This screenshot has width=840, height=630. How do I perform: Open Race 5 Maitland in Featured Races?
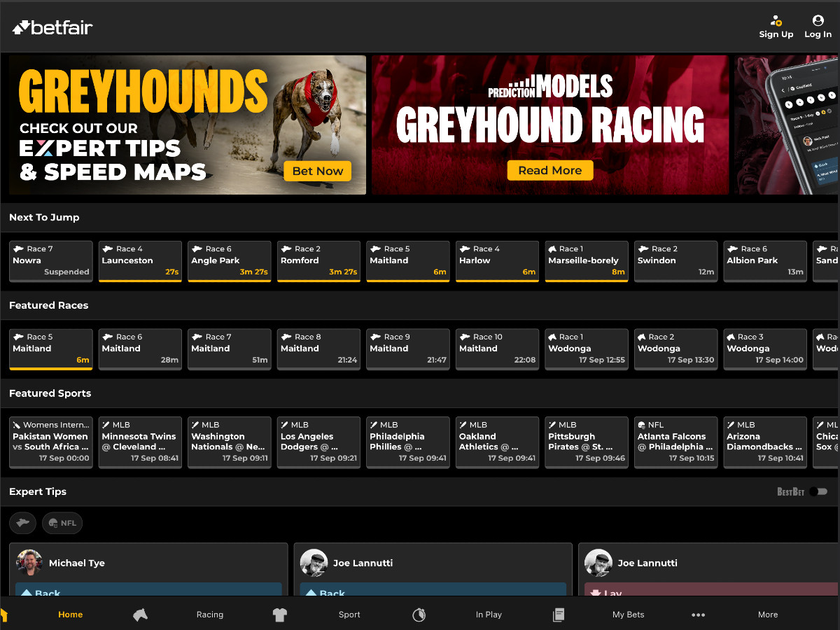pyautogui.click(x=51, y=349)
